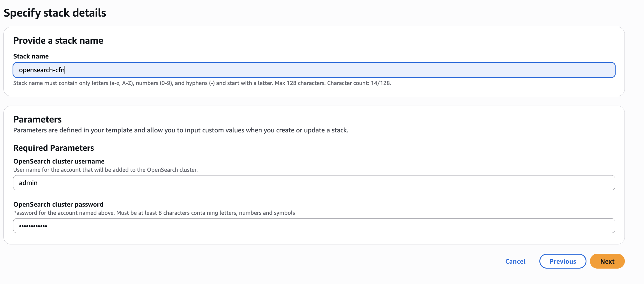644x284 pixels.
Task: Click the Stack name input field
Action: [x=314, y=70]
